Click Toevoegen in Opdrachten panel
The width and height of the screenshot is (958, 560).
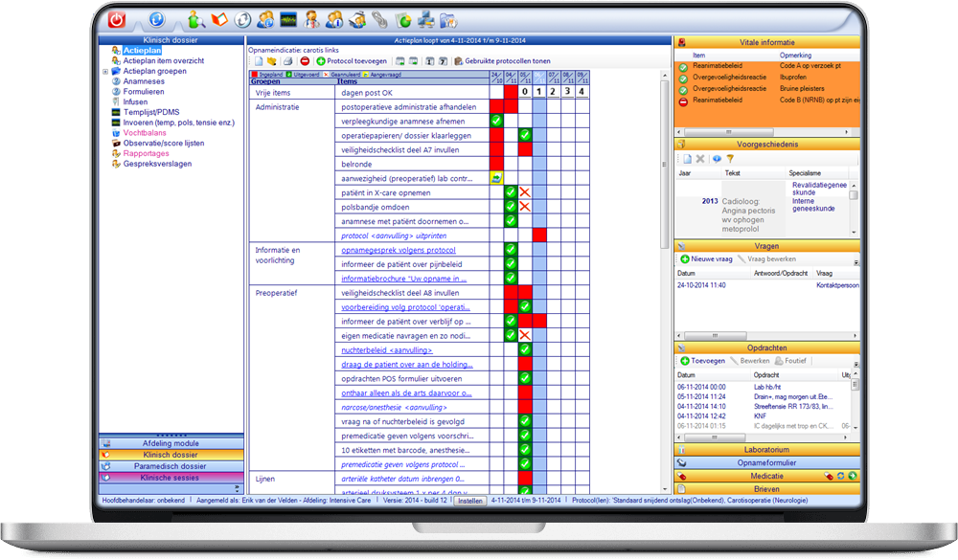coord(702,361)
